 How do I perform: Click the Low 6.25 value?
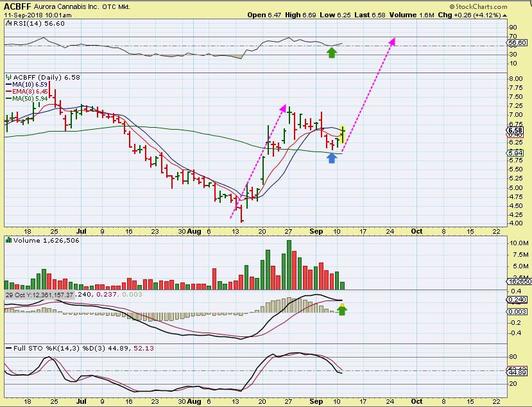[335, 15]
